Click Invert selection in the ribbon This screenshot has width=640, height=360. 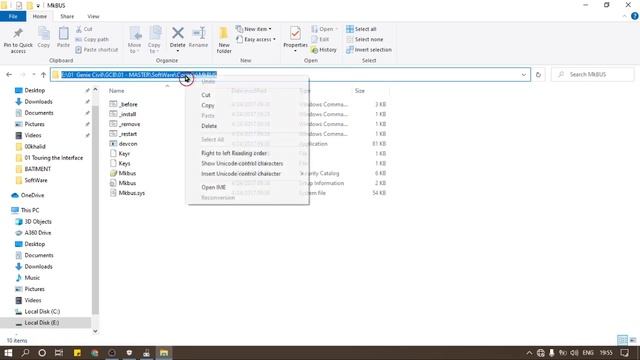(369, 49)
